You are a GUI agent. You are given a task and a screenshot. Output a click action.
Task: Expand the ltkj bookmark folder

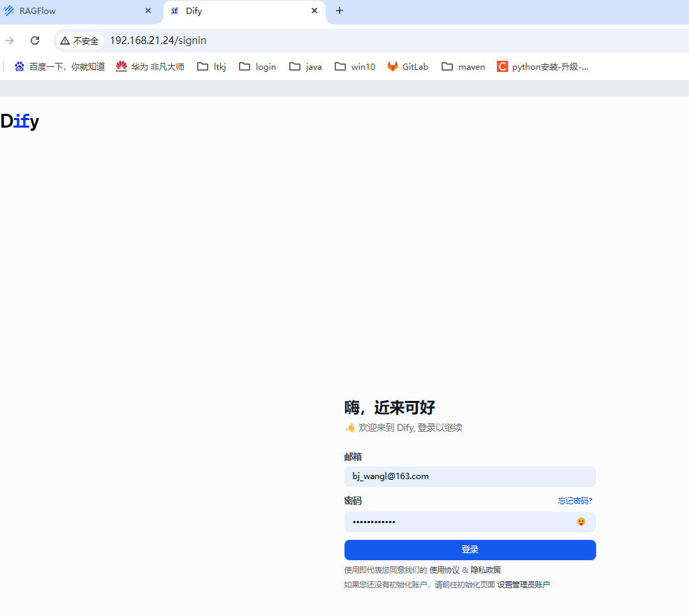(211, 66)
